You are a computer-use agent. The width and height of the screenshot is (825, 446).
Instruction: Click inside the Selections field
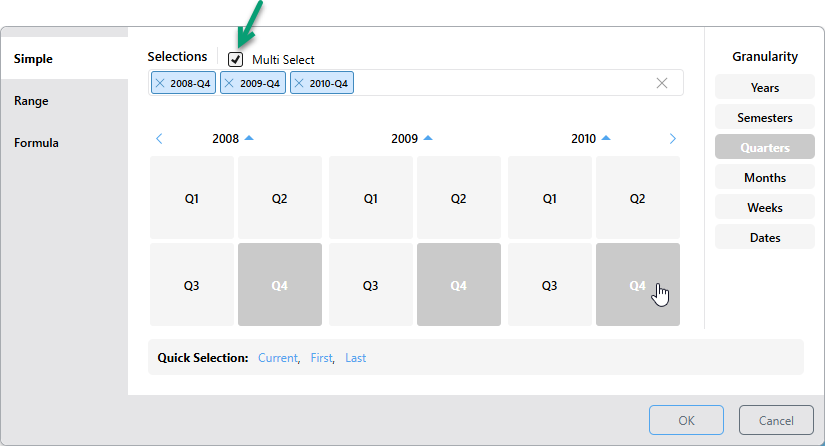[500, 83]
